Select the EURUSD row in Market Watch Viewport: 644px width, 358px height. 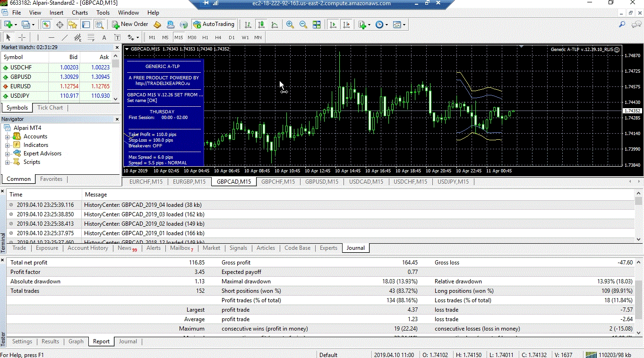click(57, 86)
